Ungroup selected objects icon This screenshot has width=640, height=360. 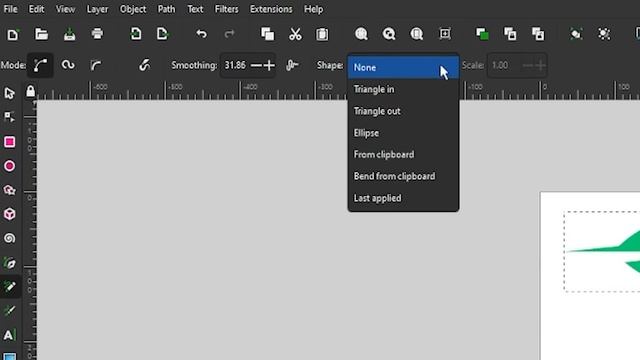(x=604, y=34)
